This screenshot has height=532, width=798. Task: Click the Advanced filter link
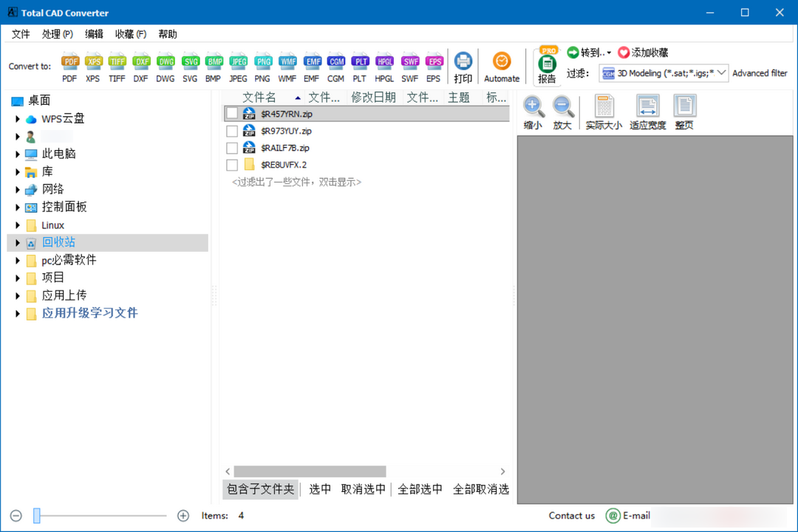760,73
